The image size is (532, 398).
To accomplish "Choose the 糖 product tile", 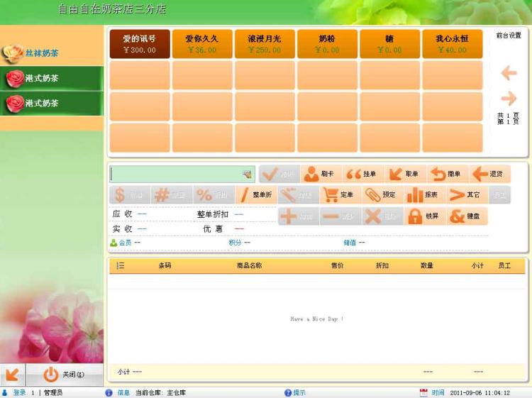I will (389, 44).
